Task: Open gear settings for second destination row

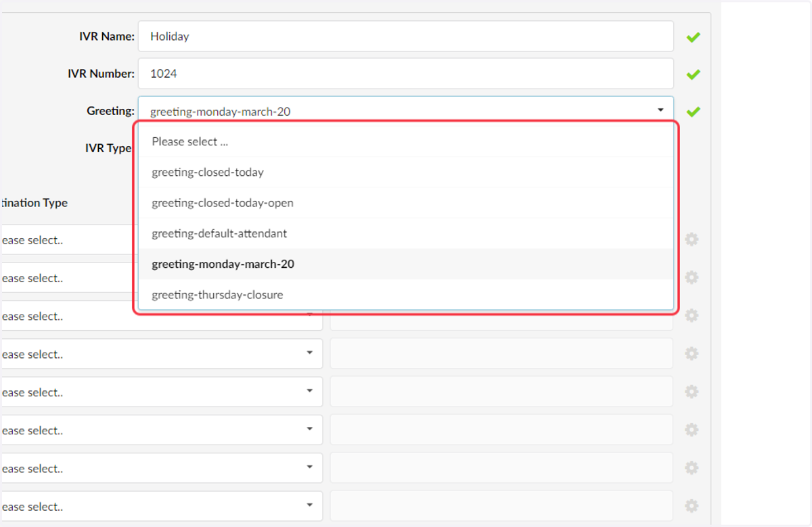Action: pos(692,277)
